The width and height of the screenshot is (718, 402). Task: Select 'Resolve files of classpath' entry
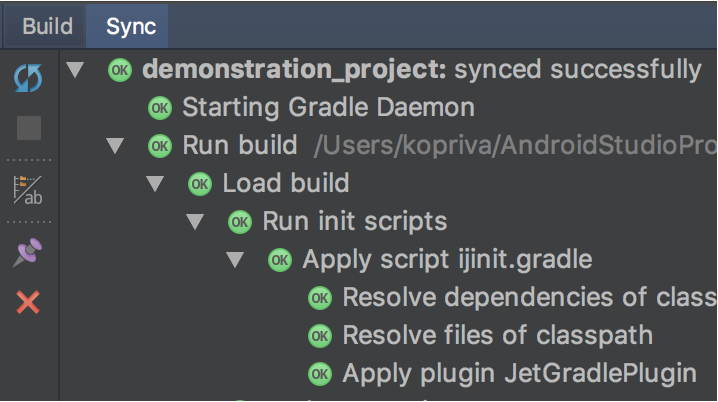(497, 336)
